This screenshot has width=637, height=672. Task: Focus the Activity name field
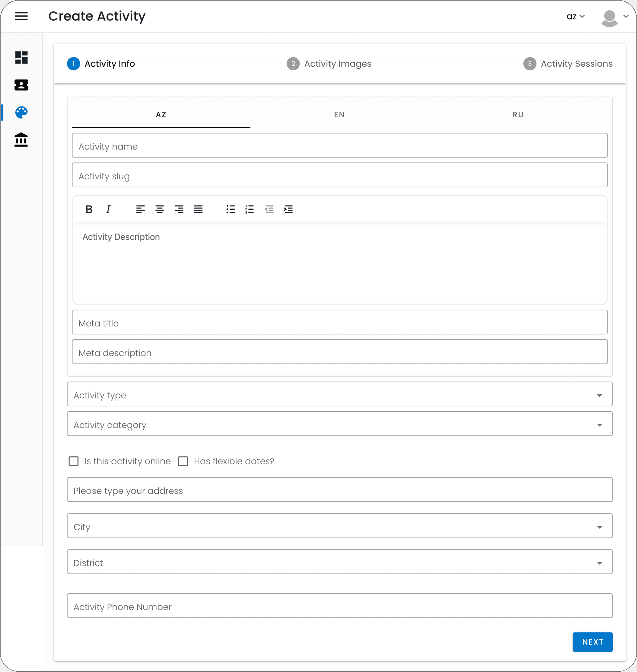pyautogui.click(x=339, y=145)
